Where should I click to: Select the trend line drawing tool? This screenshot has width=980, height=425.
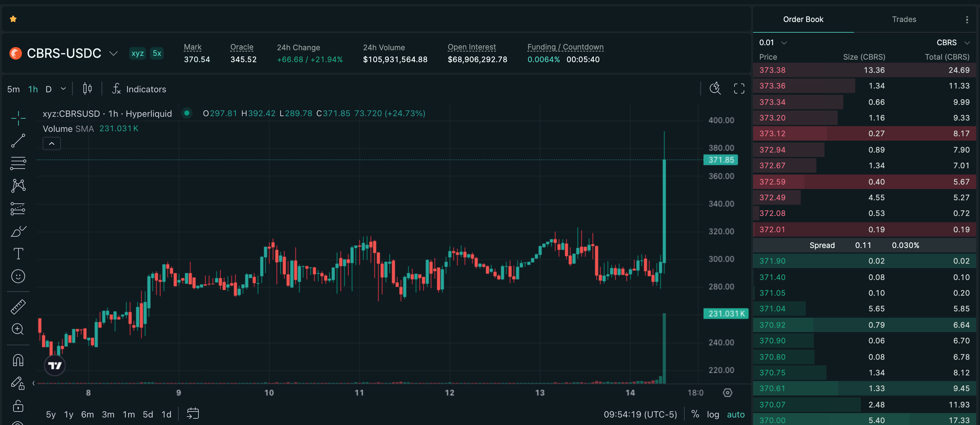point(18,141)
